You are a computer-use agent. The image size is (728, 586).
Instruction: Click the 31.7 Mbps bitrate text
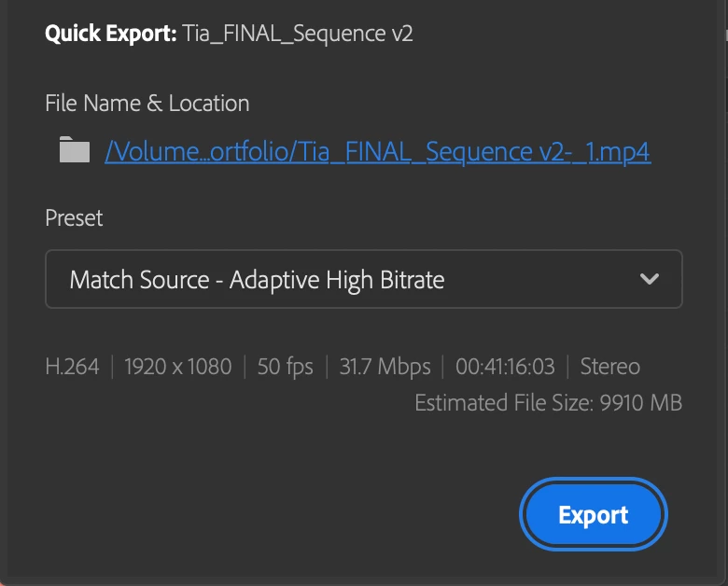(385, 367)
